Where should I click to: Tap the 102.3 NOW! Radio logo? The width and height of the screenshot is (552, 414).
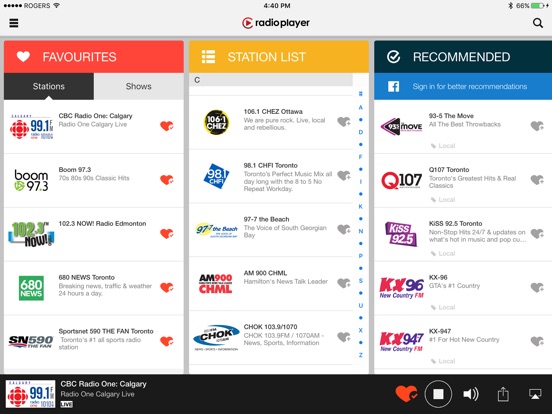click(31, 234)
